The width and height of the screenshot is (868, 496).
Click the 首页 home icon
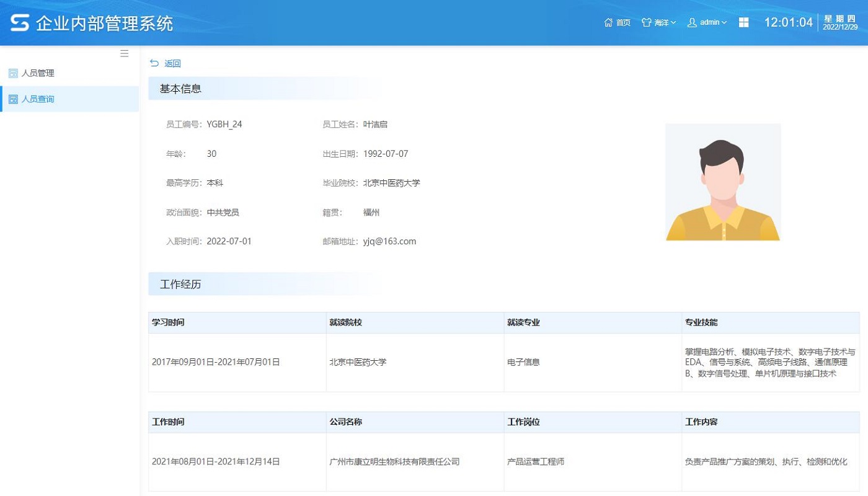pyautogui.click(x=609, y=22)
